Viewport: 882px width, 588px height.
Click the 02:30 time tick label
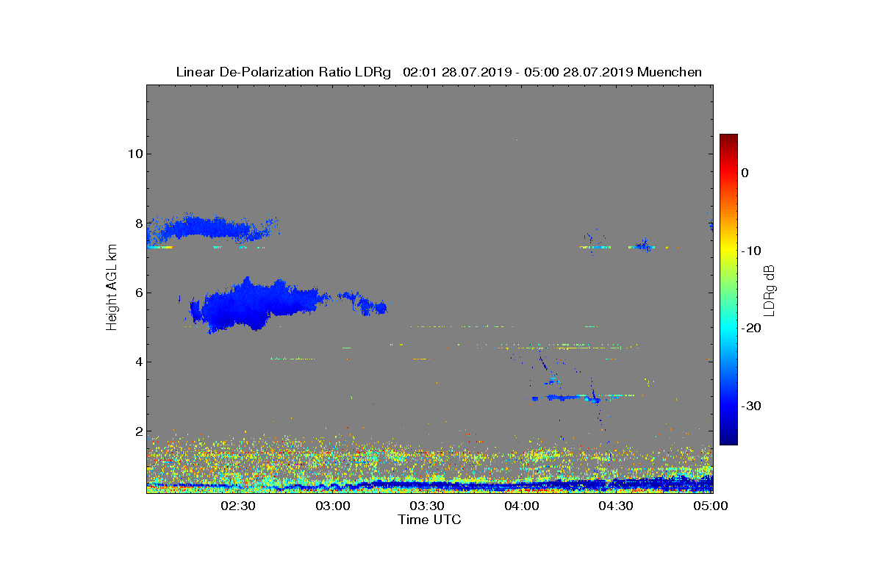pyautogui.click(x=238, y=506)
